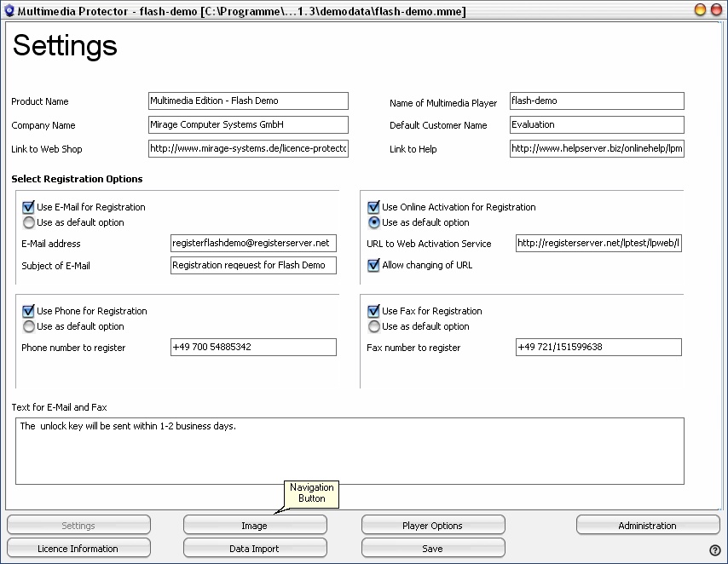Click the Link to Help field
Image resolution: width=728 pixels, height=564 pixels.
[x=596, y=148]
